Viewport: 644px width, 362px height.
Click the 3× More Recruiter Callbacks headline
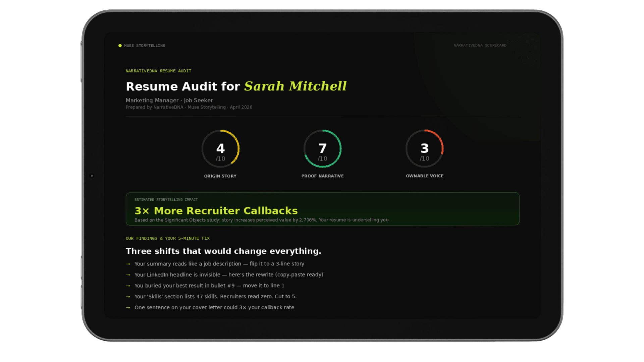tap(216, 210)
